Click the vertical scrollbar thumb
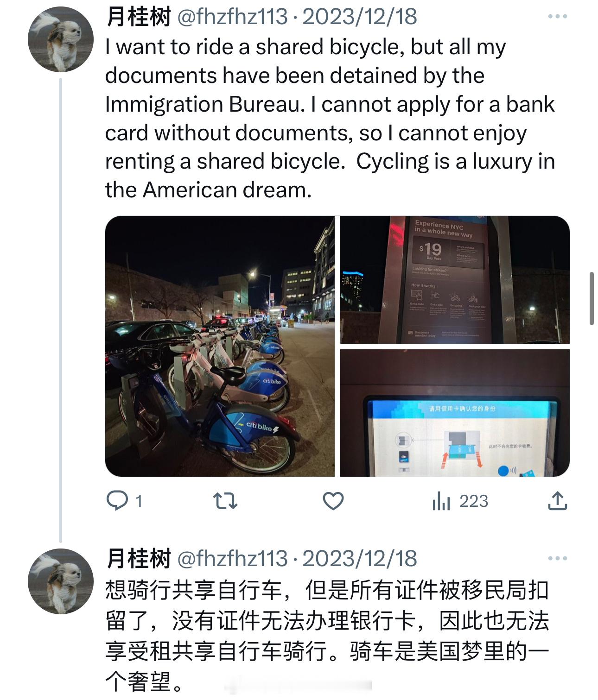This screenshot has width=598, height=700. point(592,299)
